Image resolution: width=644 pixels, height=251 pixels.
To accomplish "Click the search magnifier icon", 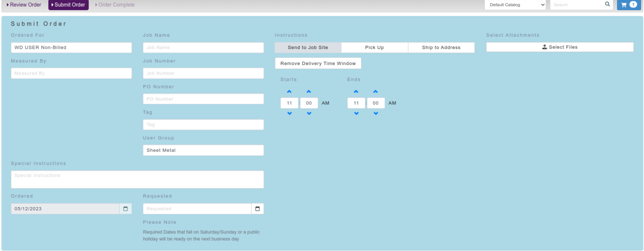I will click(607, 4).
